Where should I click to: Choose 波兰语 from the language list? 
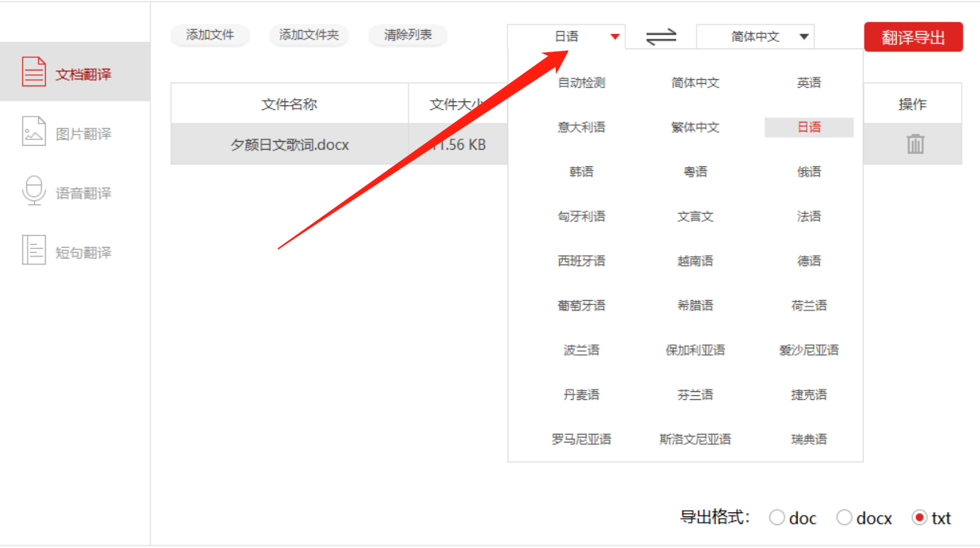(x=581, y=350)
